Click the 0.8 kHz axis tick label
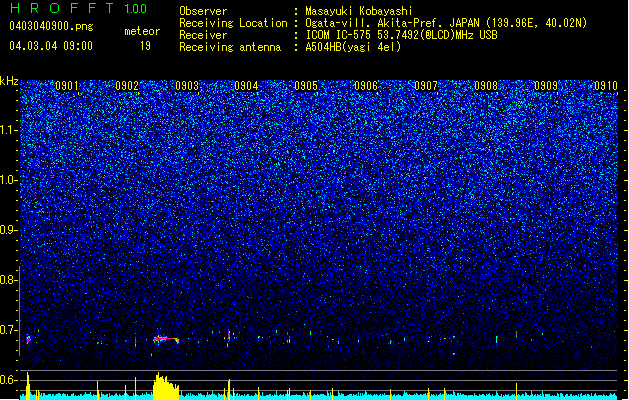The image size is (629, 400). tap(9, 280)
